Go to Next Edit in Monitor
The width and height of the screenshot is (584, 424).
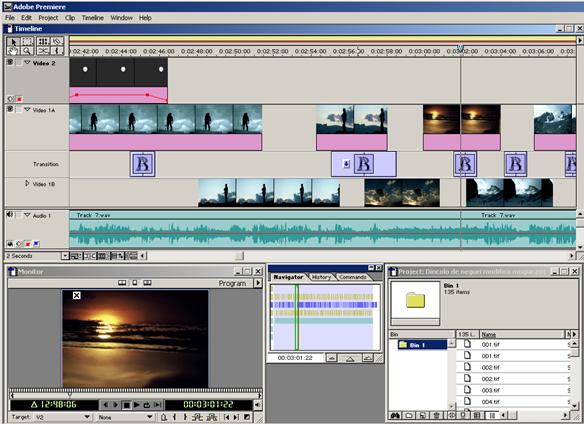[x=236, y=417]
